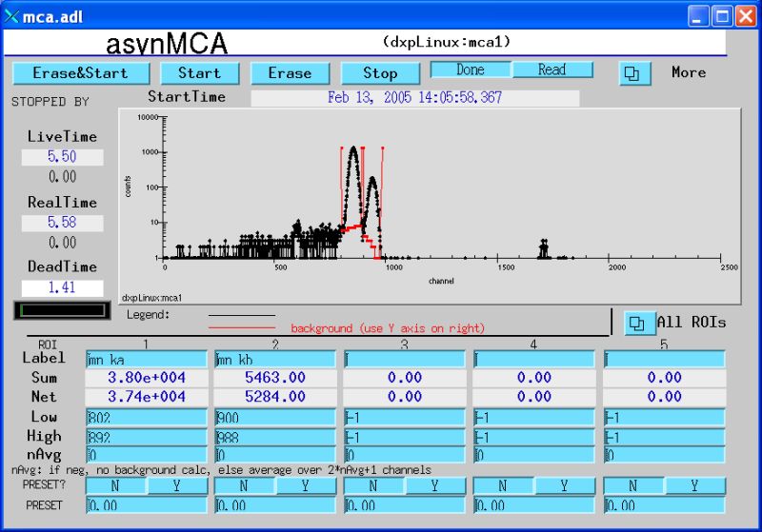Screen dimensions: 762x532
Task: Edit ROI 5 High field
Action: [x=664, y=438]
